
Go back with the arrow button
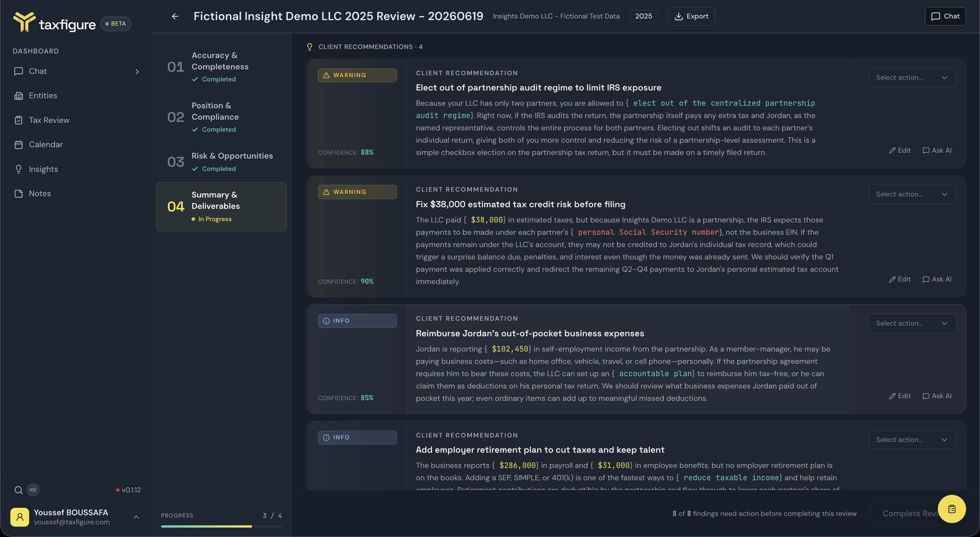[x=175, y=16]
